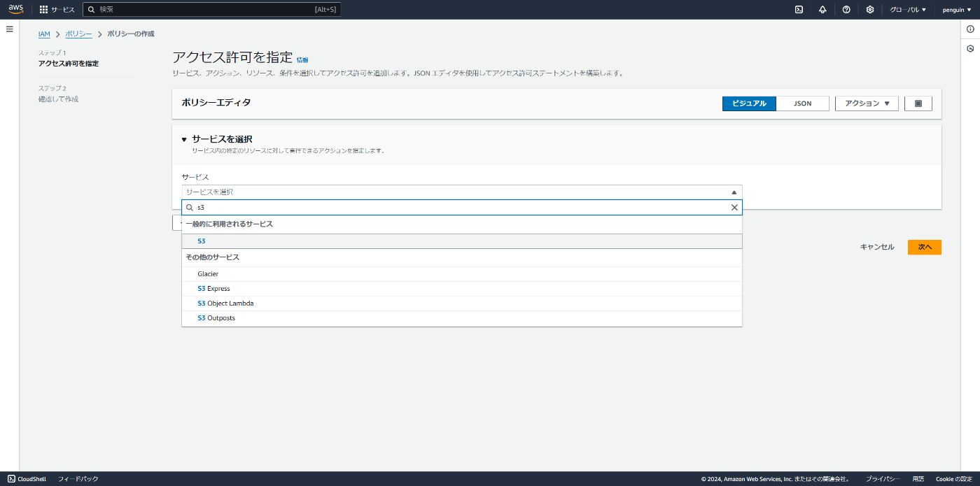Image resolution: width=980 pixels, height=486 pixels.
Task: Collapse the サービスを選択 section
Action: (184, 140)
